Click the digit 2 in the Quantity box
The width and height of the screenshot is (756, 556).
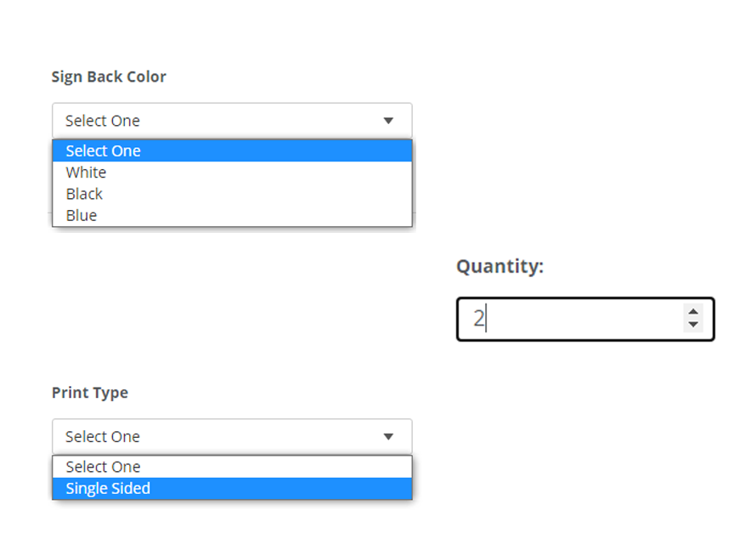(x=478, y=319)
